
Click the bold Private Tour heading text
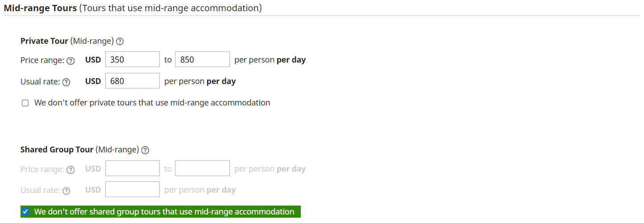click(x=44, y=41)
